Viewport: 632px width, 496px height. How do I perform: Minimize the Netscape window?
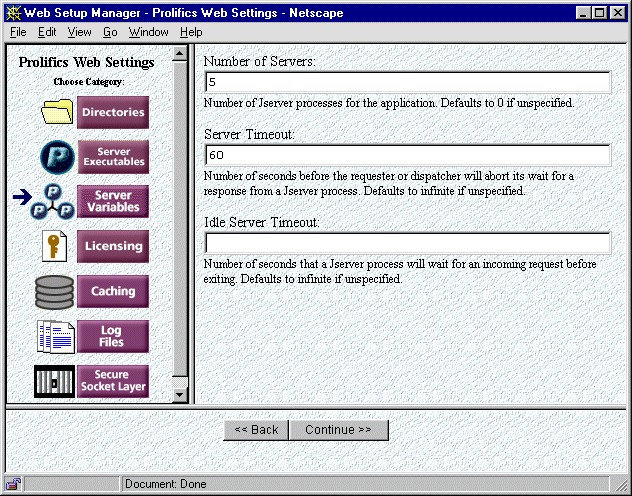(583, 13)
